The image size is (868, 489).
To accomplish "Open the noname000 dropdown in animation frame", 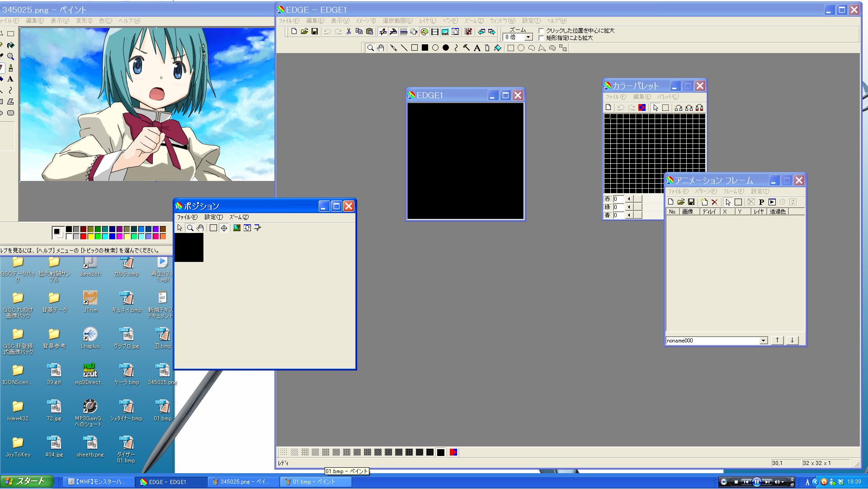I will [763, 341].
